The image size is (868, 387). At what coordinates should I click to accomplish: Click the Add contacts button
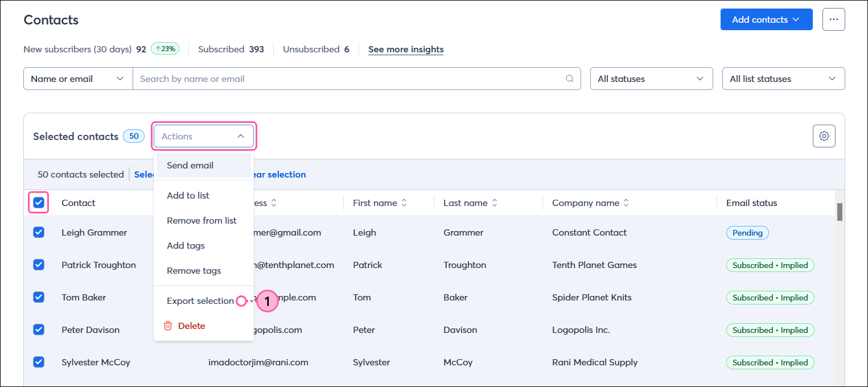(x=766, y=19)
